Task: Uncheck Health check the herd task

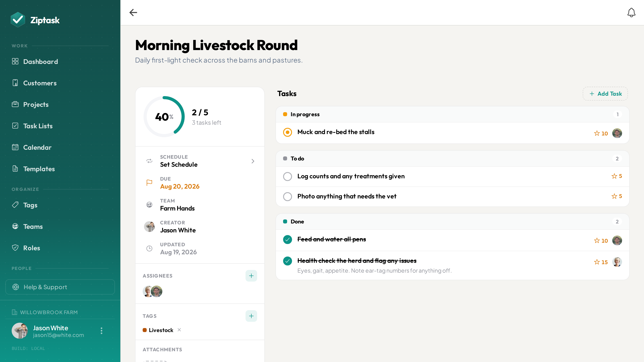Action: (288, 261)
